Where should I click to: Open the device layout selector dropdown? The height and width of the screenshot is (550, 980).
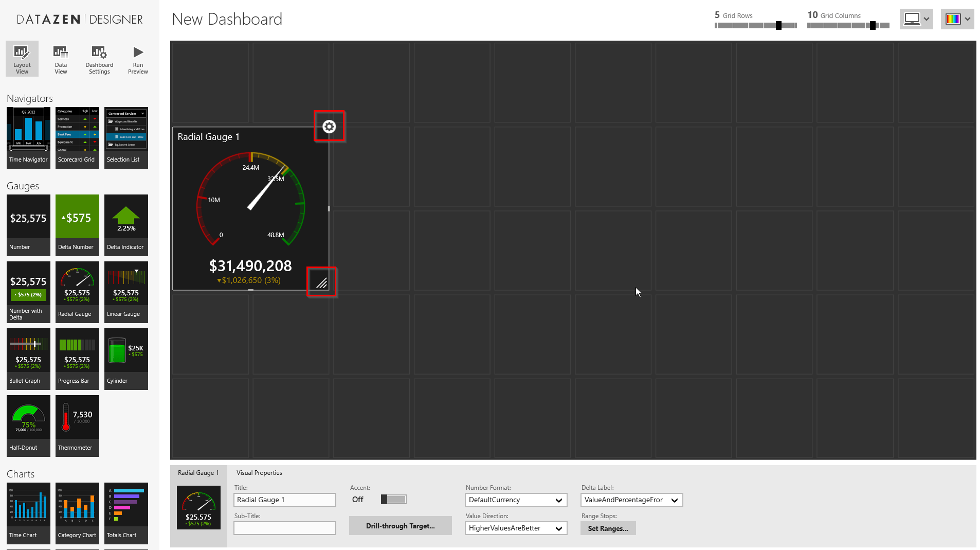click(x=916, y=19)
